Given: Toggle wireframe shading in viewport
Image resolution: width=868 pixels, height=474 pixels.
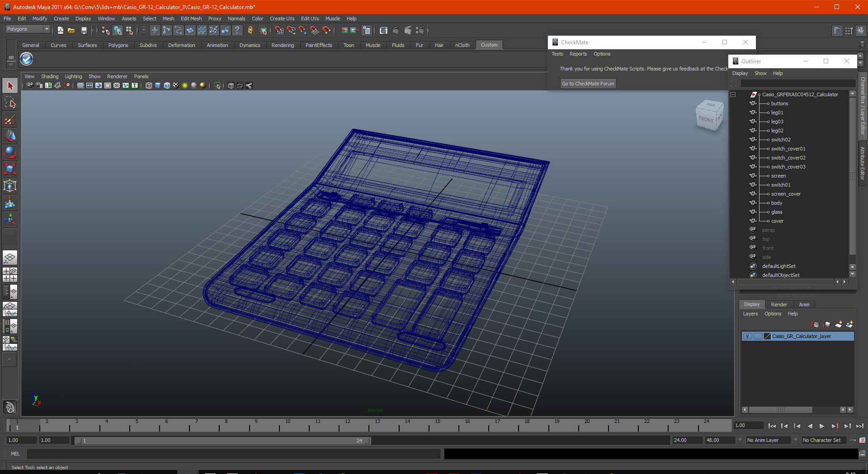Looking at the screenshot, I should [149, 85].
